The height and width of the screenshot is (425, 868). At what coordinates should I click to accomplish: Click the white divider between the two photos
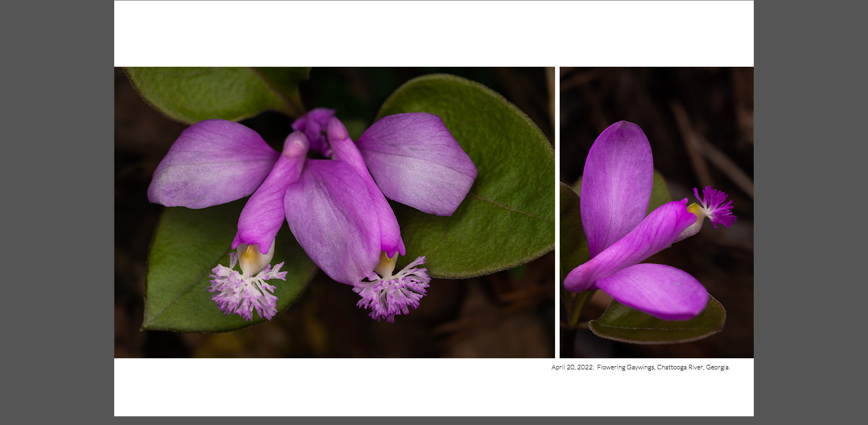pyautogui.click(x=557, y=212)
